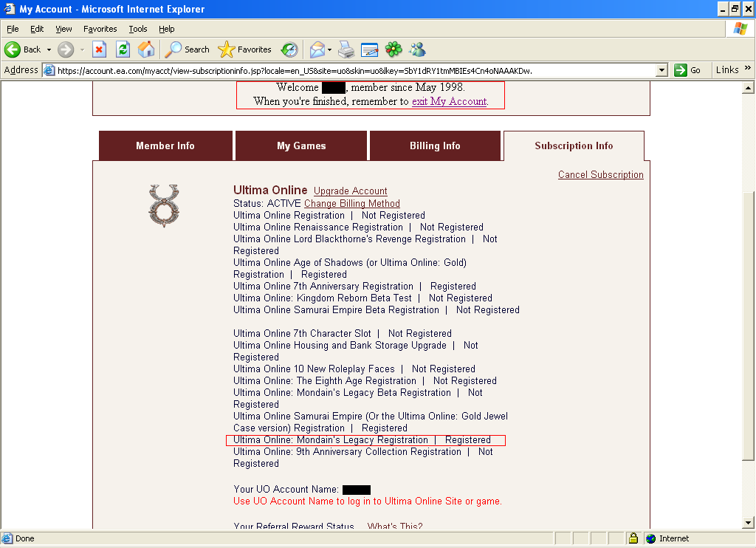This screenshot has height=548, width=756.
Task: Expand the Links toolbar chevron
Action: click(747, 68)
